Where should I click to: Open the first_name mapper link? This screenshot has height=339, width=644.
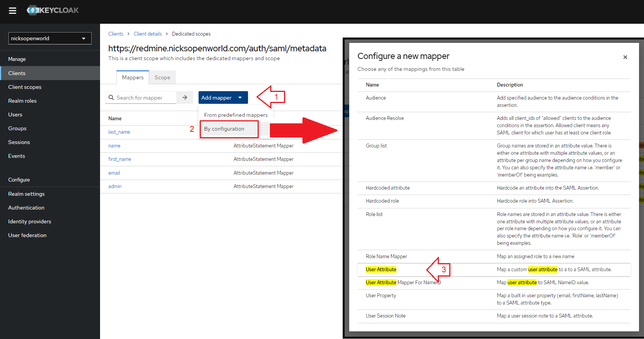point(120,159)
